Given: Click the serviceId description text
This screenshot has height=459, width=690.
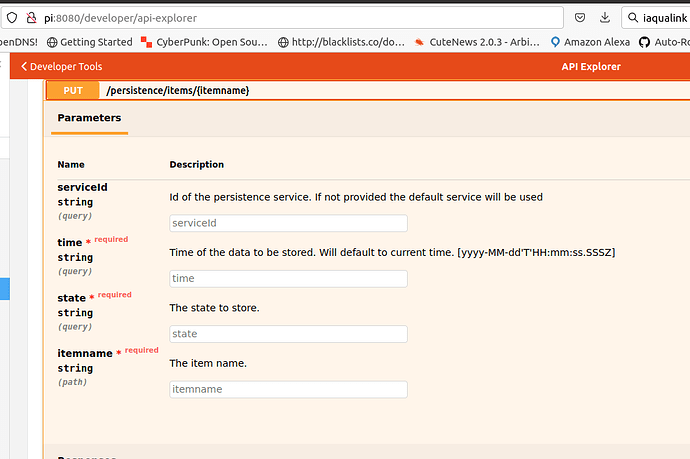Looking at the screenshot, I should pyautogui.click(x=356, y=197).
